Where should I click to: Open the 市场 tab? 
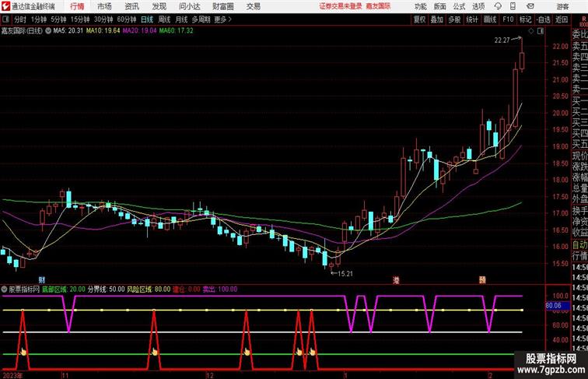pos(105,6)
